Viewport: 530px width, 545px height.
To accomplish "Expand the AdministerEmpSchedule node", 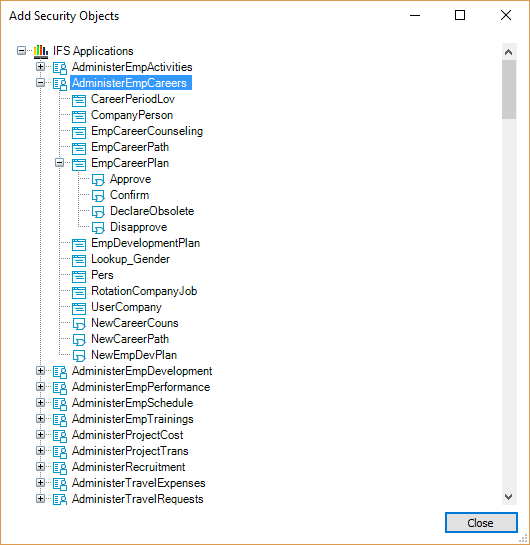I will (41, 403).
